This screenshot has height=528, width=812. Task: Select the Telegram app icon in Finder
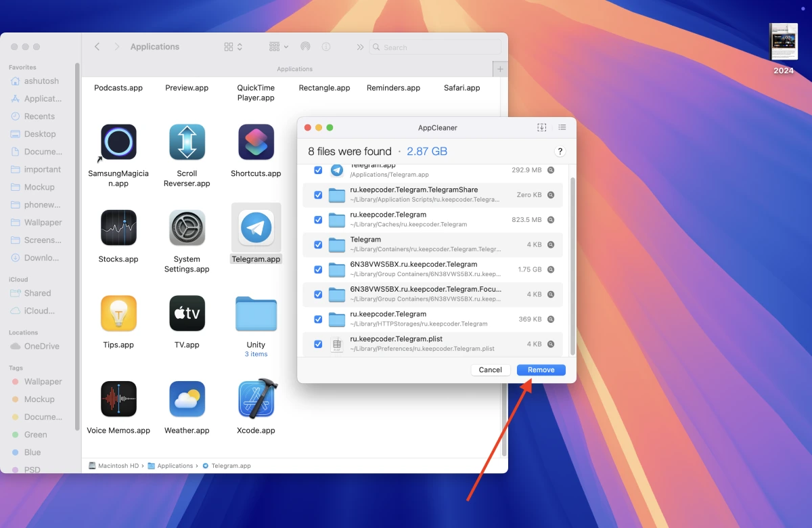coord(256,227)
